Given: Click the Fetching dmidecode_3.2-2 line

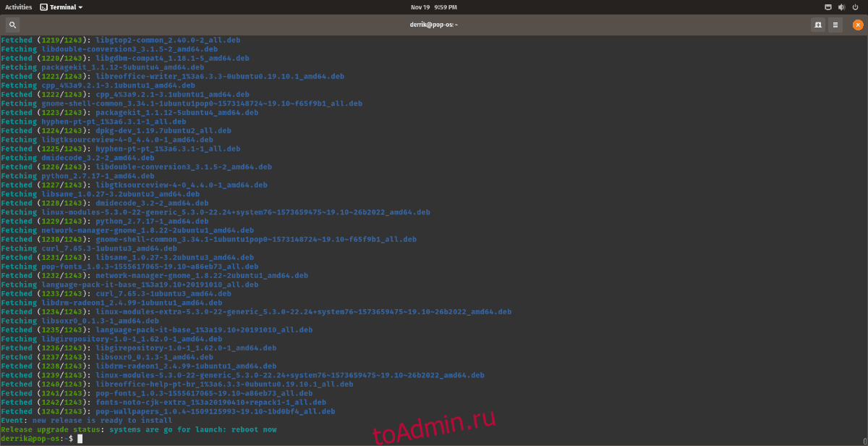Looking at the screenshot, I should [77, 158].
